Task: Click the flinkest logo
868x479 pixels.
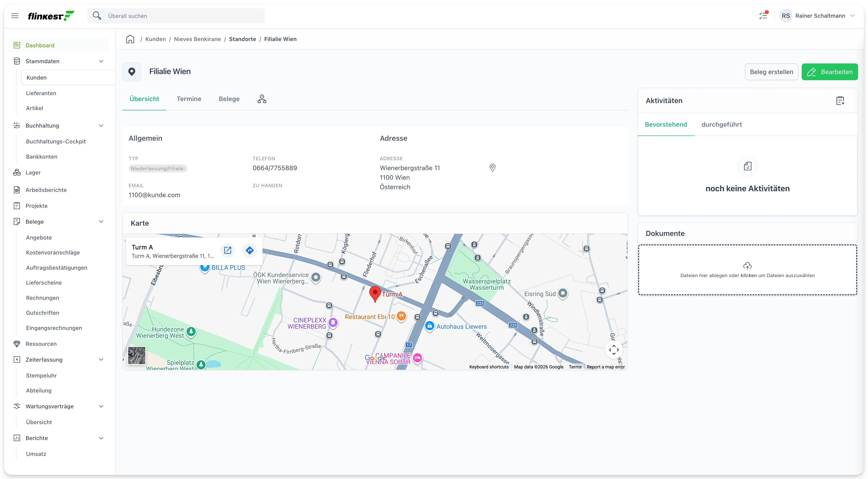Action: 51,15
